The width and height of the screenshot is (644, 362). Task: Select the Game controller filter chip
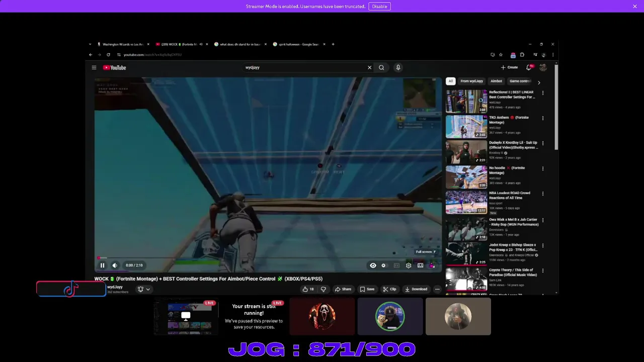coord(520,81)
